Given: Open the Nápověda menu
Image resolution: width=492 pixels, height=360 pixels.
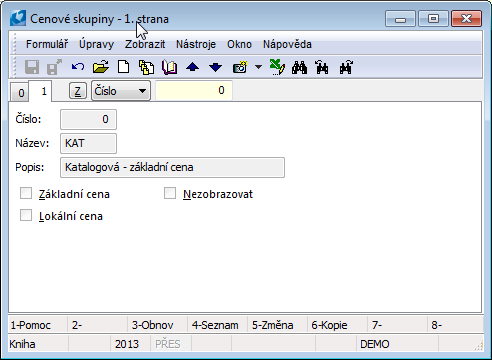Looking at the screenshot, I should [x=287, y=44].
